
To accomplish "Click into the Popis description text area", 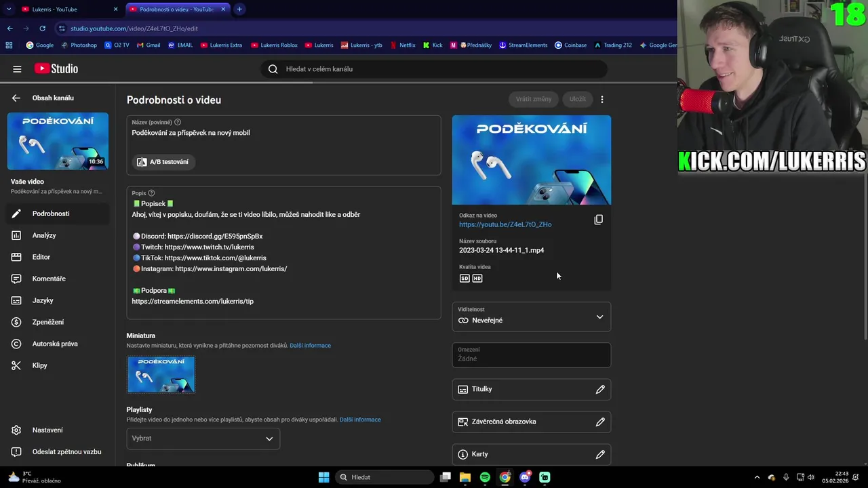I will point(283,253).
